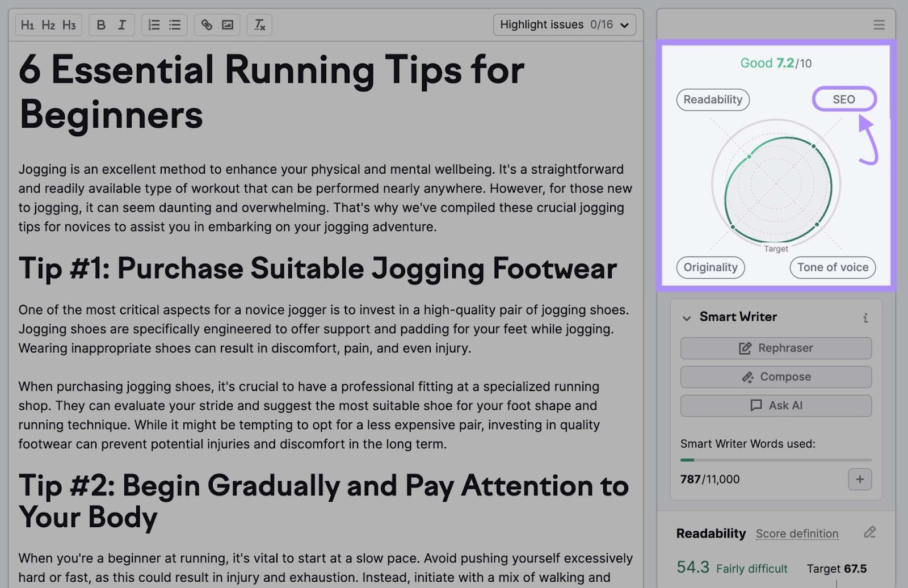
Task: Toggle italic text formatting
Action: 121,25
